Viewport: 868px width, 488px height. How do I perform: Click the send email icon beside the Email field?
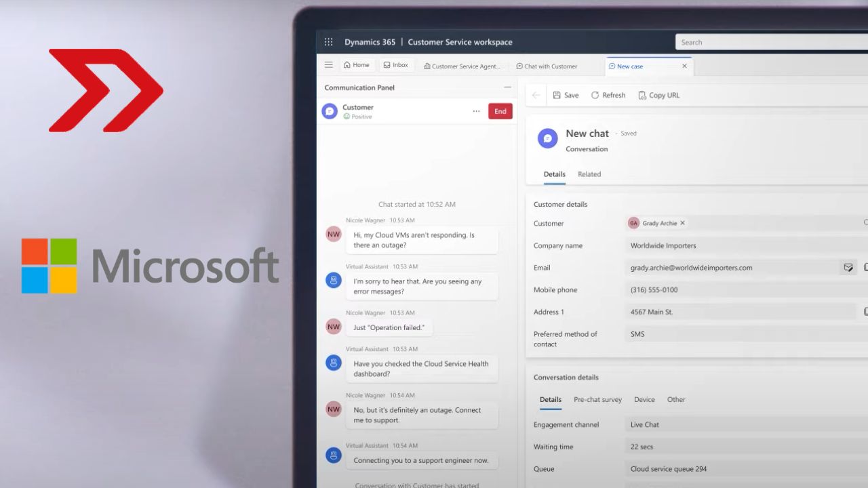pyautogui.click(x=848, y=268)
